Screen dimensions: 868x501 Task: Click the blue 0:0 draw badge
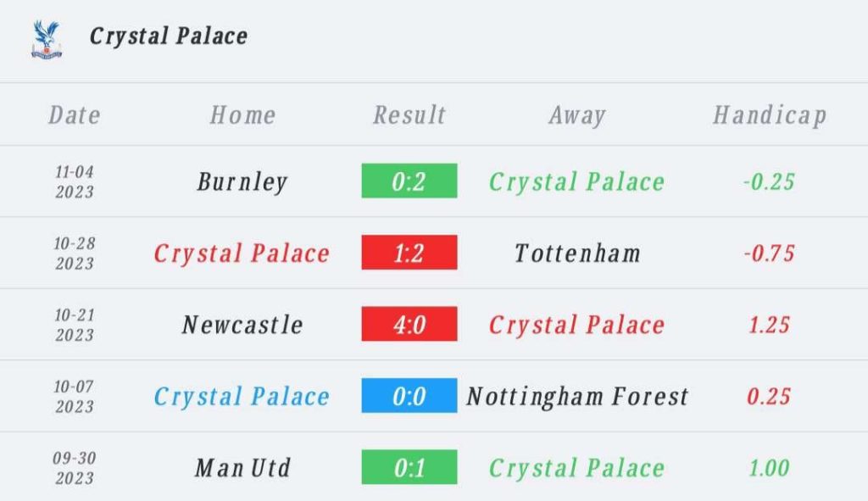409,395
